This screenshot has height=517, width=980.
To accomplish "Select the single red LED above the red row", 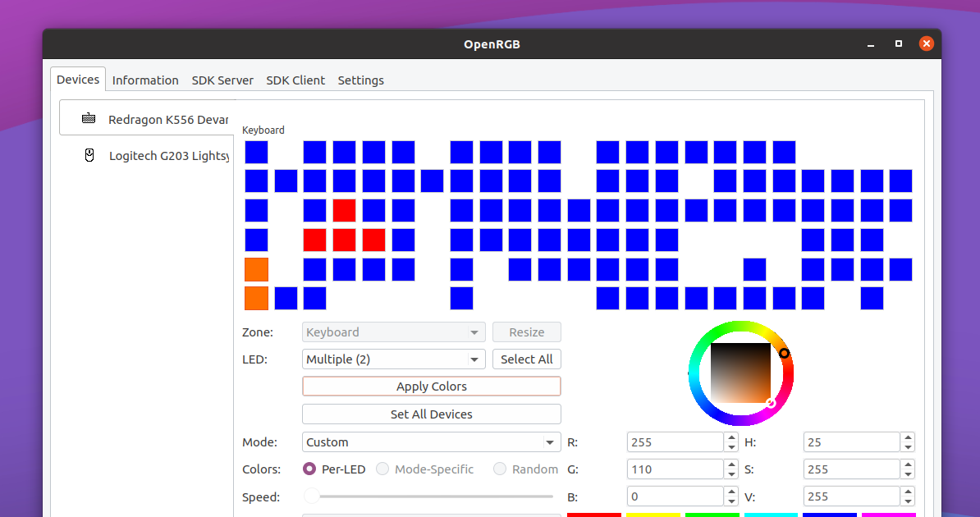I will click(x=344, y=210).
